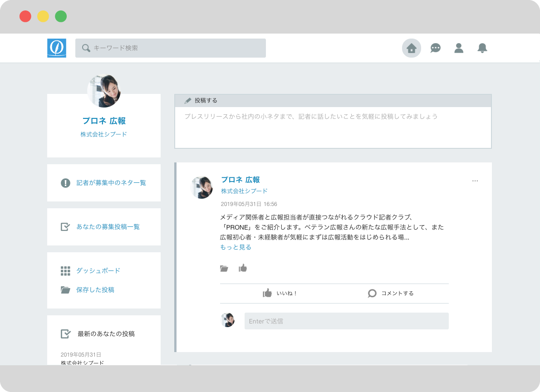Image resolution: width=540 pixels, height=392 pixels.
Task: Click the PRONE feather logo
Action: (x=57, y=48)
